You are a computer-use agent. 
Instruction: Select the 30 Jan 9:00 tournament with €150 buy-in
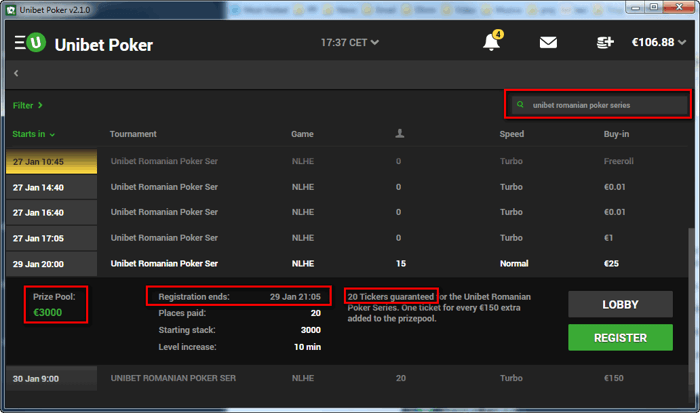pos(347,378)
